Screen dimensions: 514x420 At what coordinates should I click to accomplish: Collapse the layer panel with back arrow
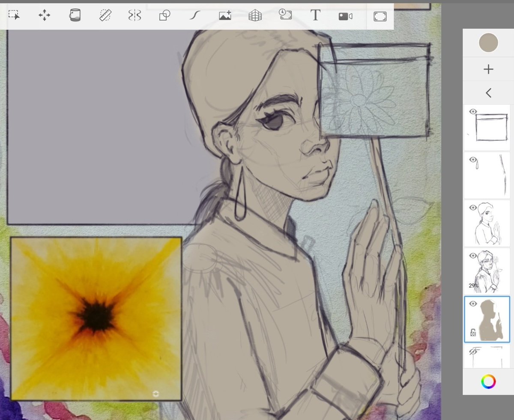point(488,92)
